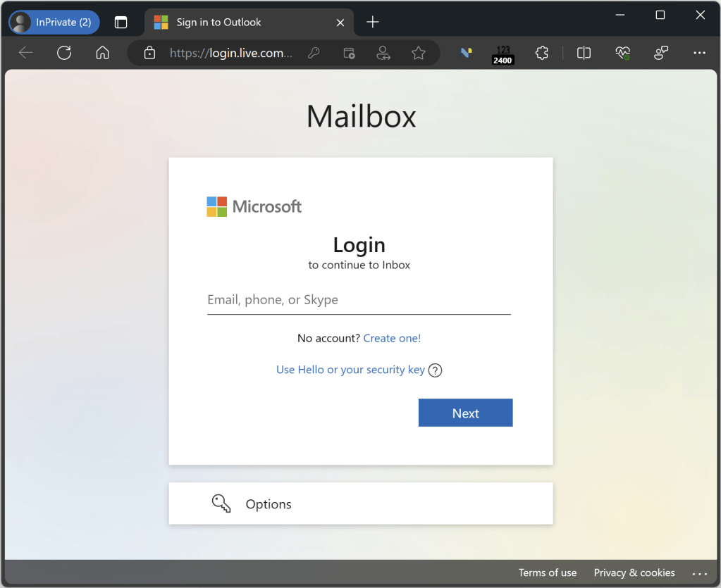Go to the browser home page
Screen dimensions: 721x588
coord(102,53)
